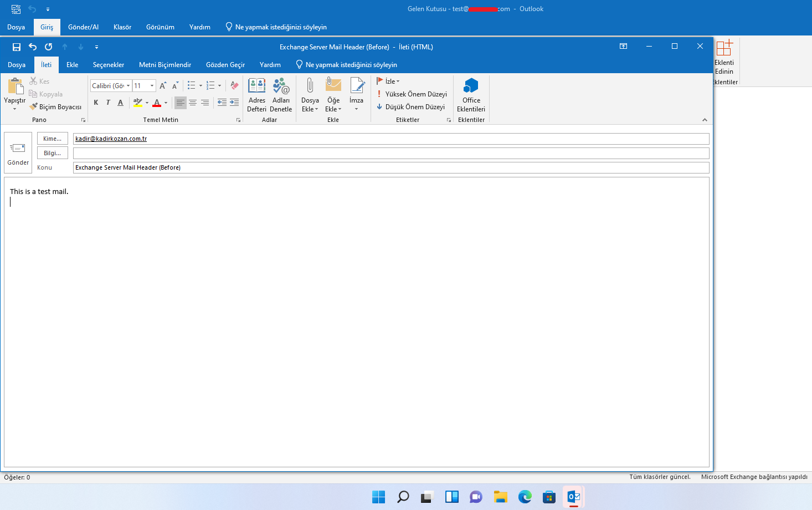Open the Adres Defteri (Address Book)
Screen dimensions: 812x510
pos(256,94)
